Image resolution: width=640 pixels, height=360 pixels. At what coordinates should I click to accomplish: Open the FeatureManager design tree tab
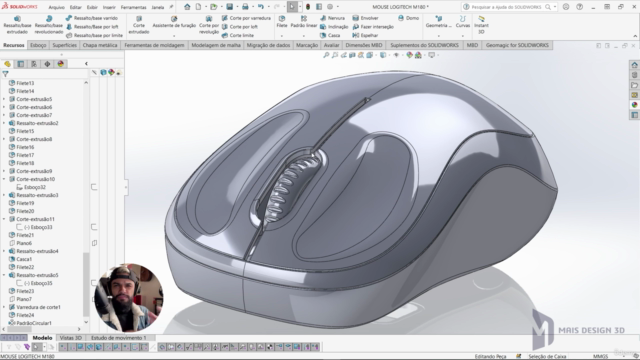7,64
